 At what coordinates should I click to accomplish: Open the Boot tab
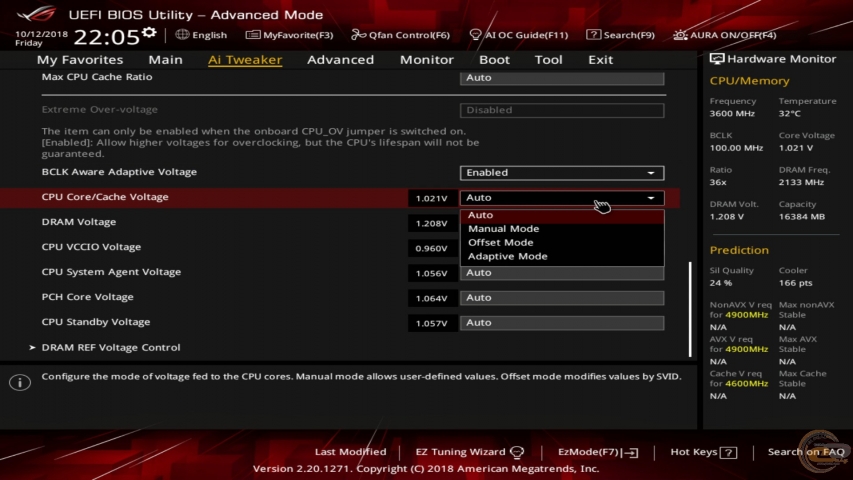494,59
